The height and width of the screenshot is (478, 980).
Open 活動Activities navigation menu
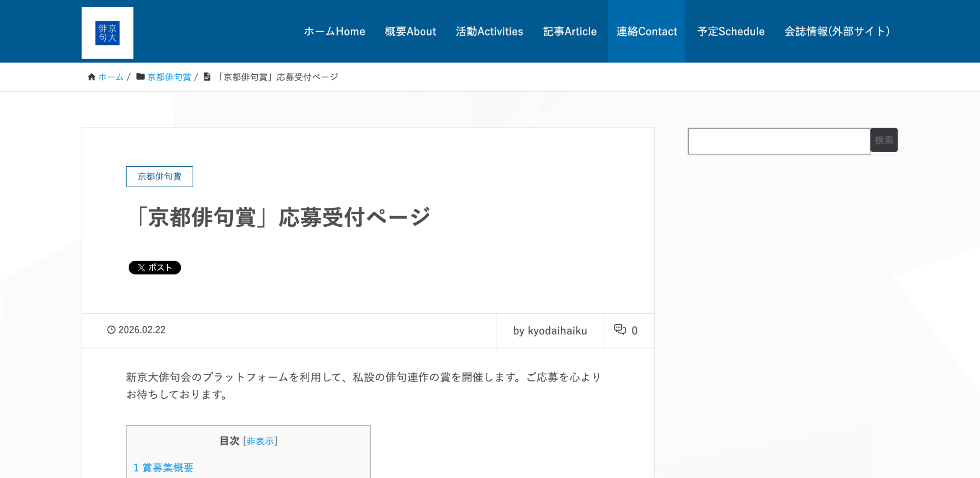click(489, 31)
